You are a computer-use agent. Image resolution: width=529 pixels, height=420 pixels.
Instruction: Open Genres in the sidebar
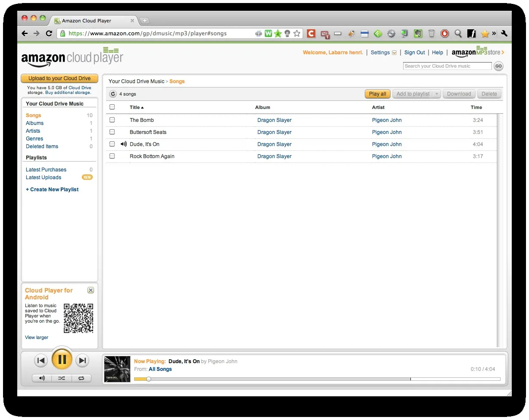pos(34,139)
